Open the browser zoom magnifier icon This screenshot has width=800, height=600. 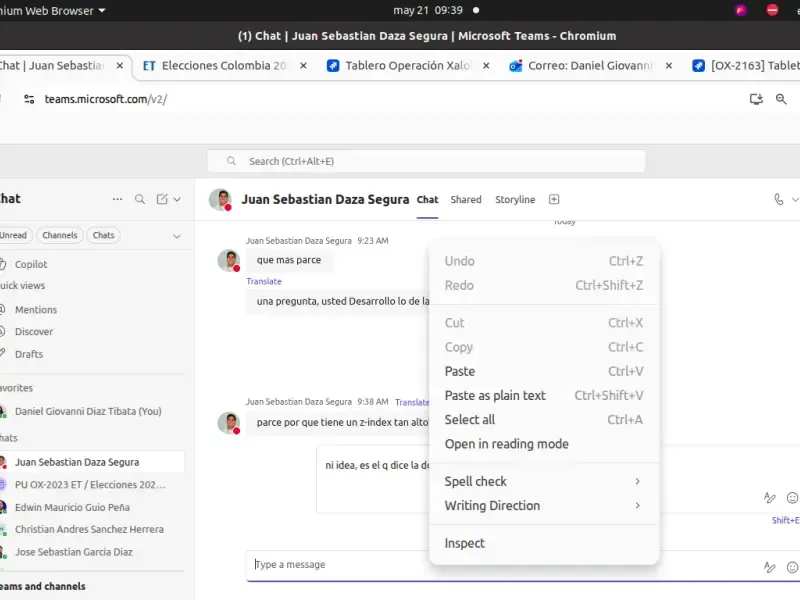(781, 99)
